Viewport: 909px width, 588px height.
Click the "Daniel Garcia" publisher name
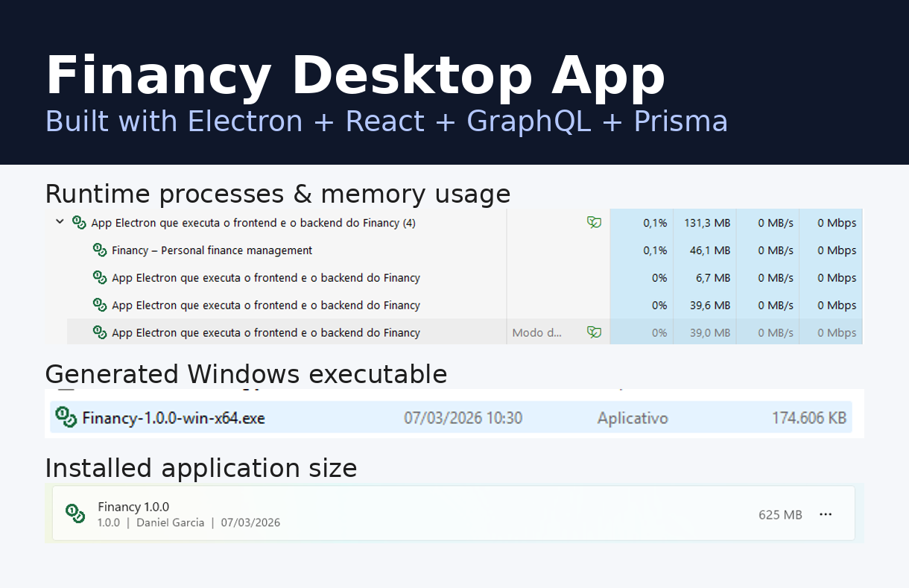pyautogui.click(x=170, y=522)
